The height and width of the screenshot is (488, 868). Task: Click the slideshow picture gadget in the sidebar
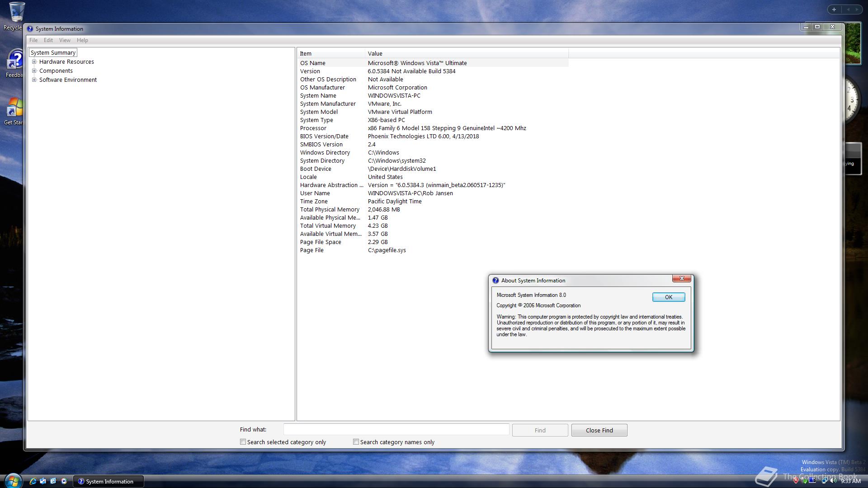pyautogui.click(x=853, y=43)
